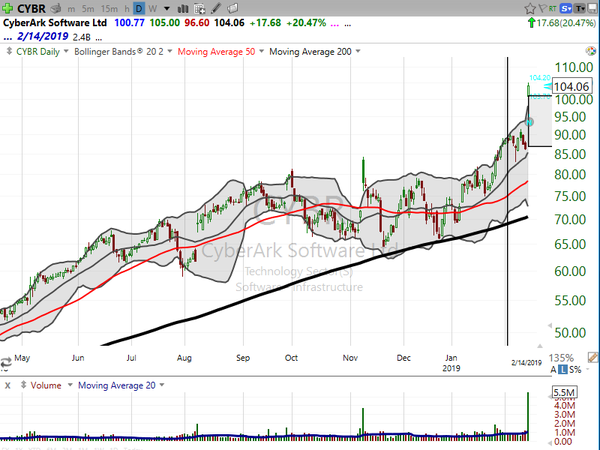600x450 pixels.
Task: Click the ellipsis after 2.4B
Action: (x=99, y=39)
